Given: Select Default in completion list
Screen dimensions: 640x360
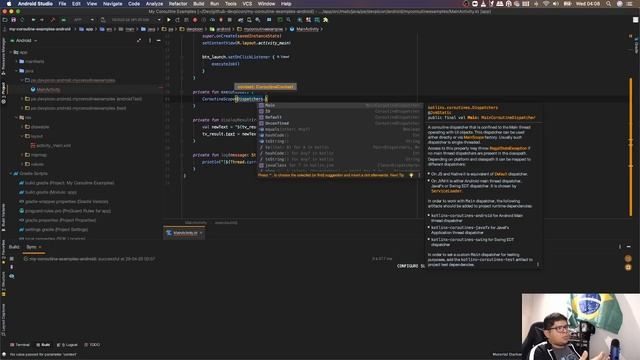Looking at the screenshot, I should (x=340, y=118).
